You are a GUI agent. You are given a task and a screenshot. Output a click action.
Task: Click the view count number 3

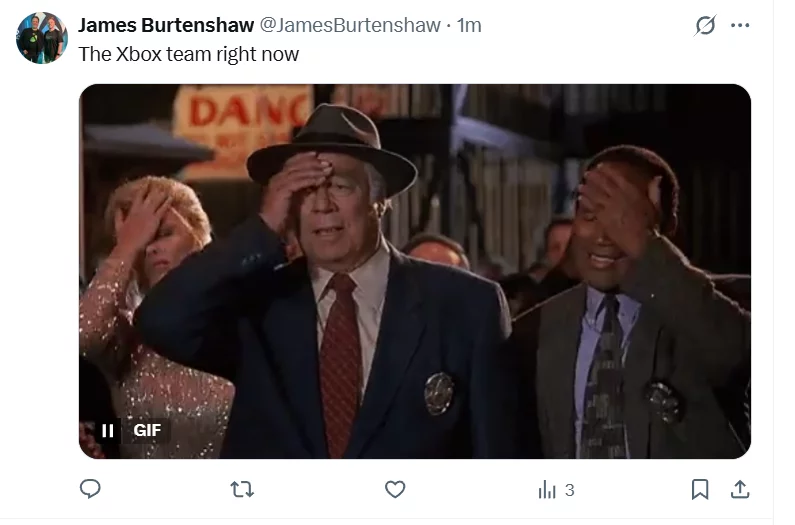pos(569,491)
